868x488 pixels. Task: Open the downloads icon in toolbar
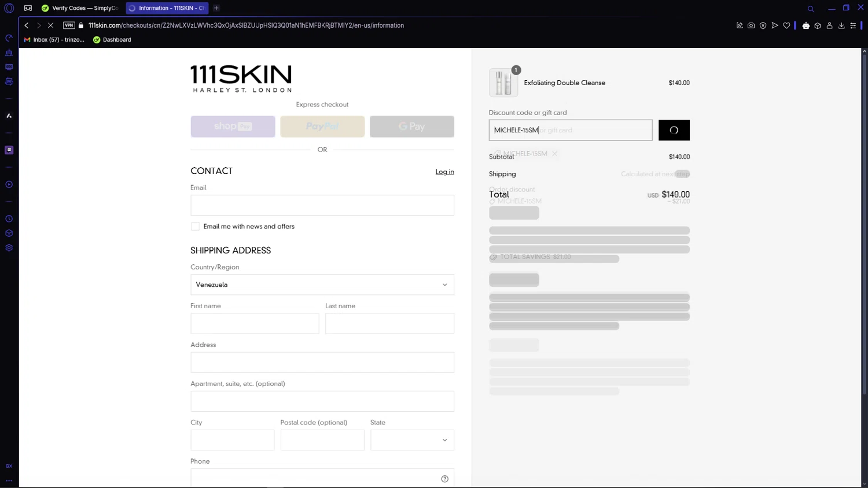841,25
